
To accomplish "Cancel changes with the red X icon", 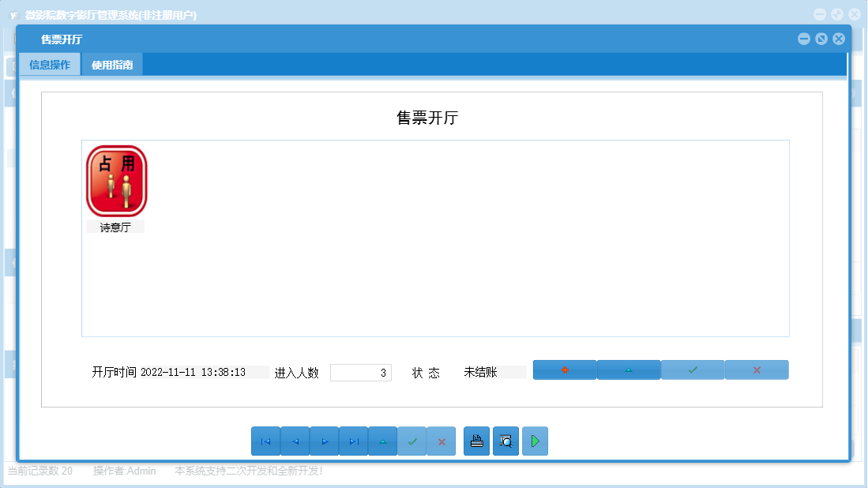I will click(x=441, y=441).
